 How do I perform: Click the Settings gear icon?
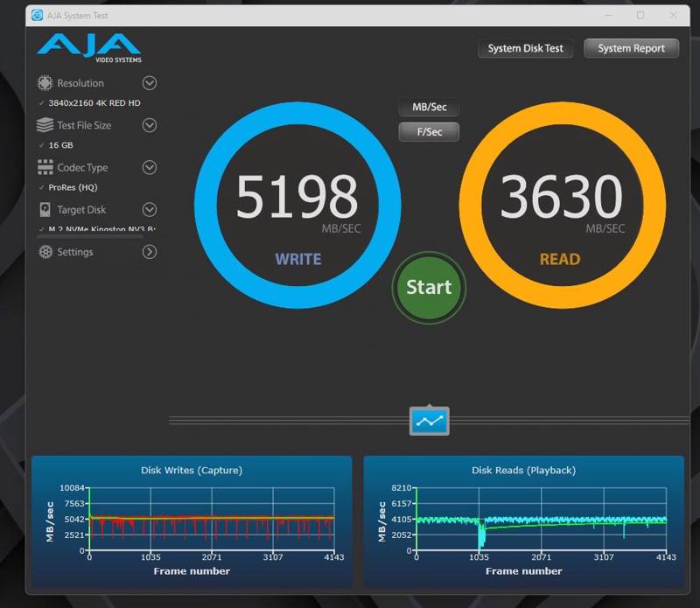click(45, 252)
